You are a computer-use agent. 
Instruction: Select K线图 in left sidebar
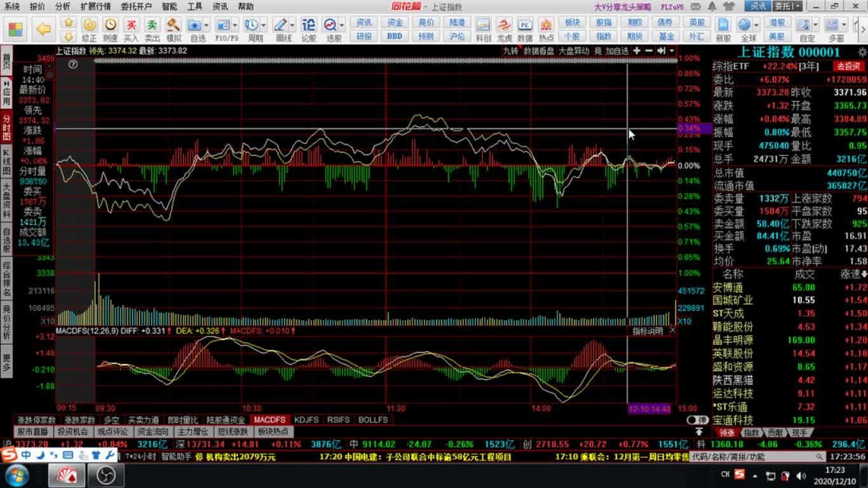pyautogui.click(x=6, y=163)
